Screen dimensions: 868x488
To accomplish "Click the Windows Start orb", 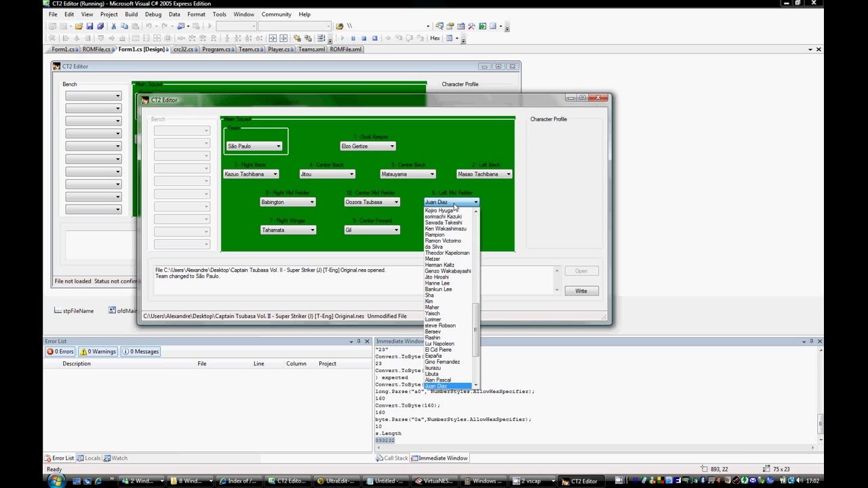I will pos(56,481).
